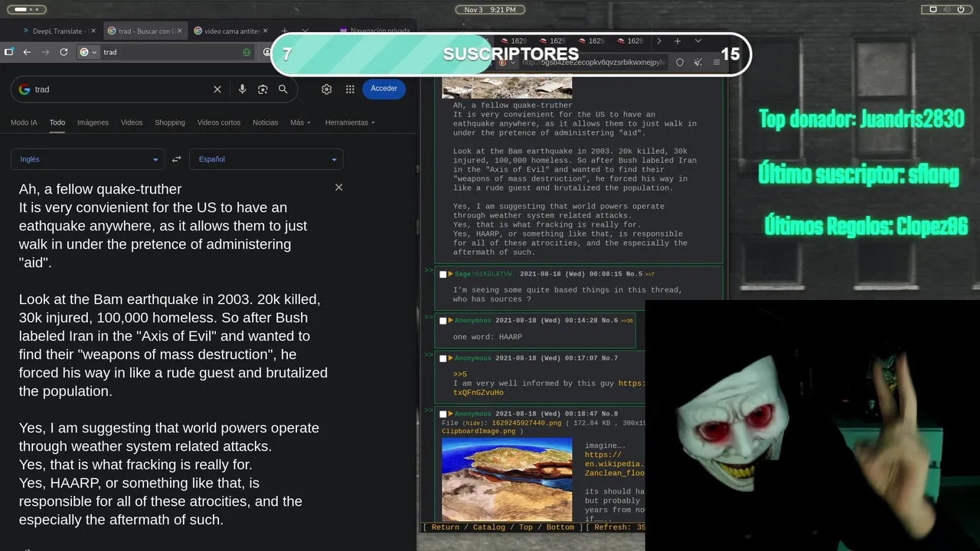The image size is (980, 551).
Task: Open Google quick settings gear
Action: (x=327, y=89)
